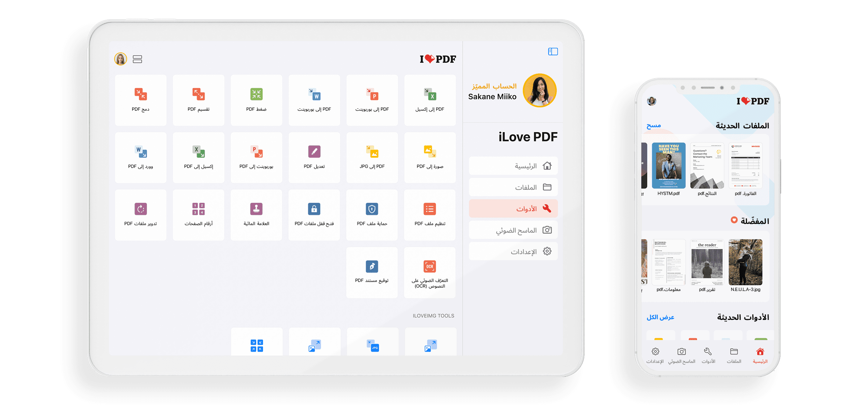
Task: Open the PDF to Excel (PDF إلى إكسيل) tool
Action: [x=430, y=100]
